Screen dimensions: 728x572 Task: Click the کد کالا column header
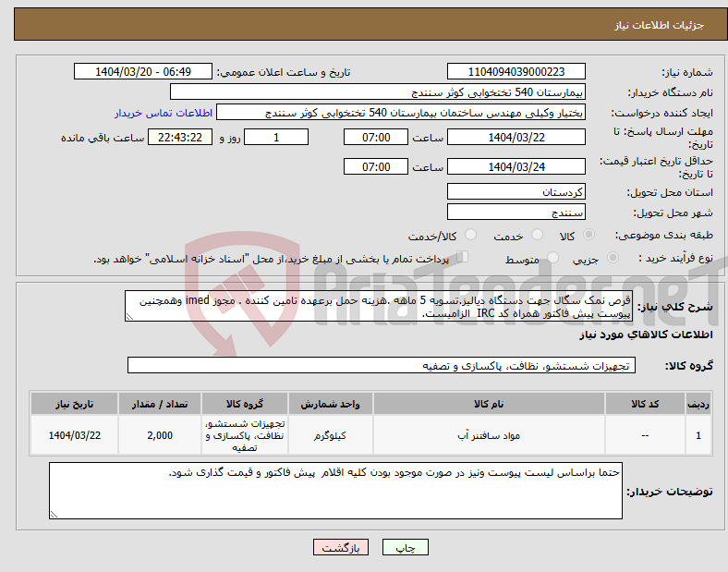point(645,404)
